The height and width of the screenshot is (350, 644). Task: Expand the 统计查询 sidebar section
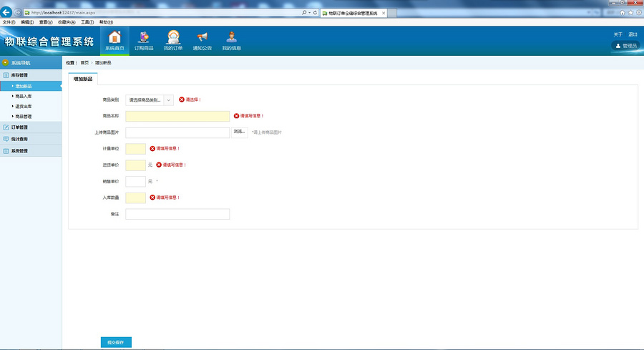tap(20, 139)
